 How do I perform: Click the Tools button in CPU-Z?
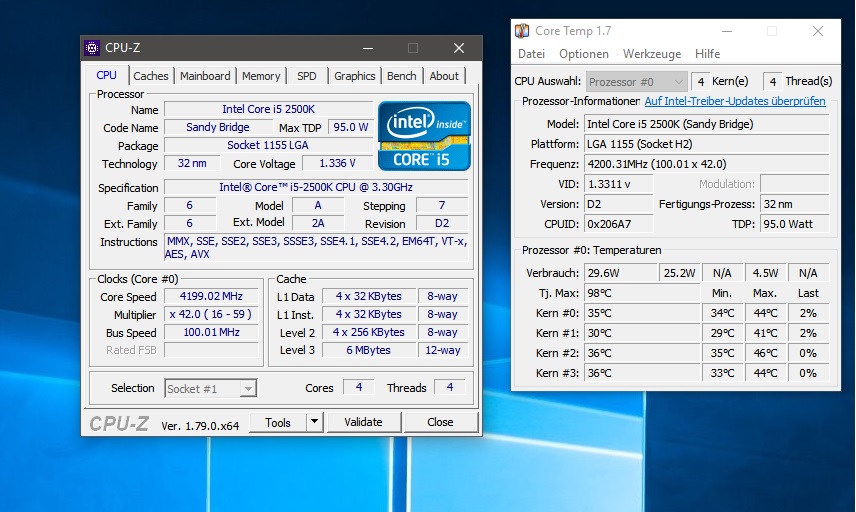pyautogui.click(x=278, y=422)
